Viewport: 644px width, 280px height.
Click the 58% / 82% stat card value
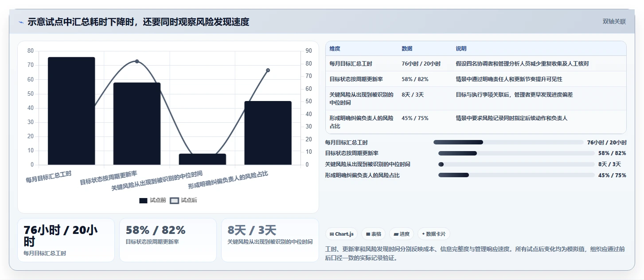pos(156,230)
